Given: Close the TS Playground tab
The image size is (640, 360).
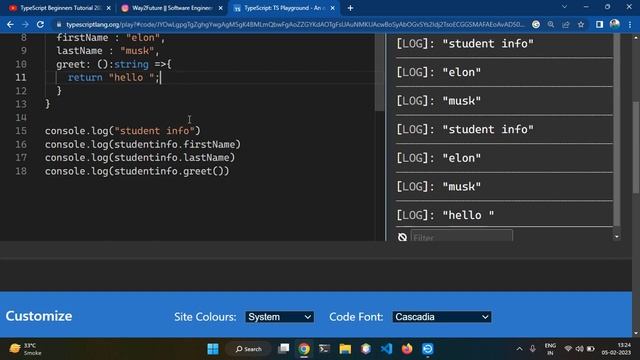Looking at the screenshot, I should (333, 8).
